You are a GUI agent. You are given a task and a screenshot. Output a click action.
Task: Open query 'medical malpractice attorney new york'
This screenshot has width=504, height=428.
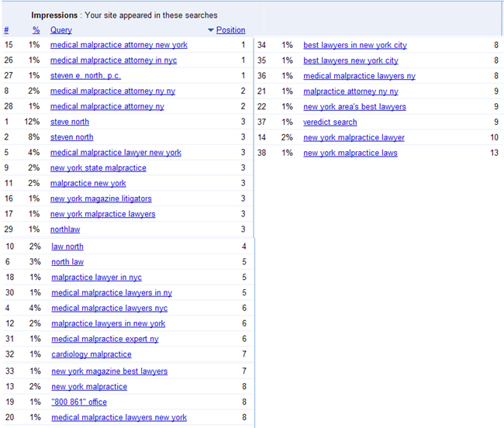[x=119, y=45]
